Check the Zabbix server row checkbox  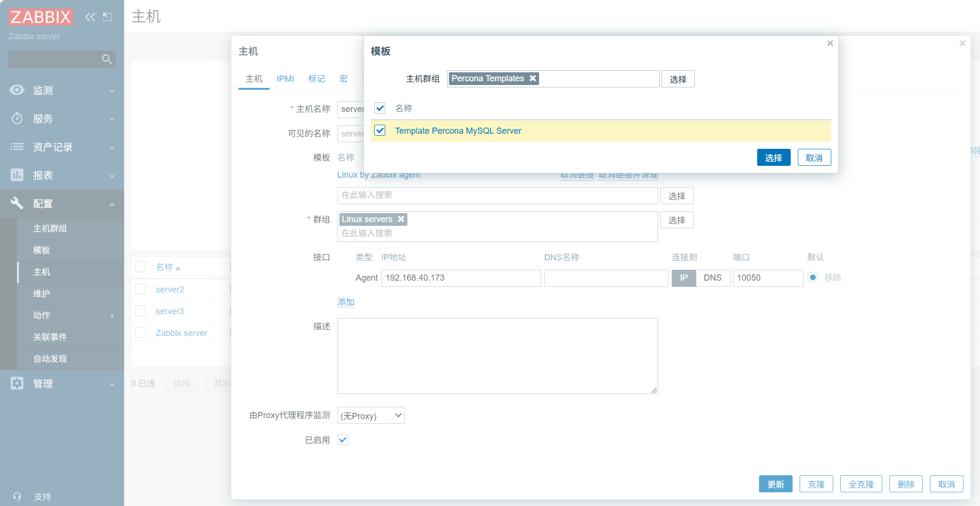[141, 333]
